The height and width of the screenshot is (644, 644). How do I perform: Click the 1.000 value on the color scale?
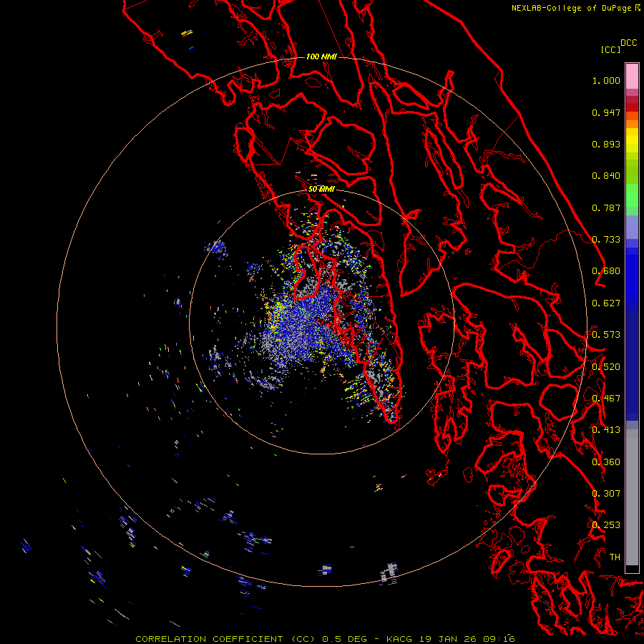coord(606,80)
